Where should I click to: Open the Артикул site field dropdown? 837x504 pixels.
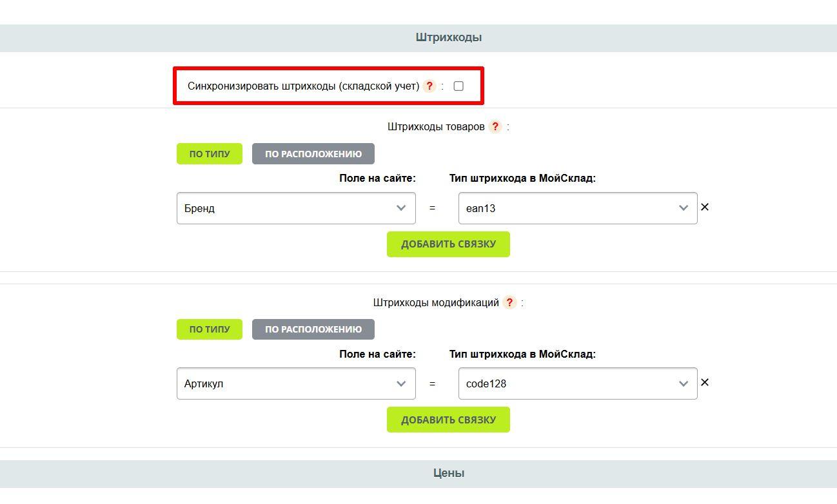click(x=296, y=383)
